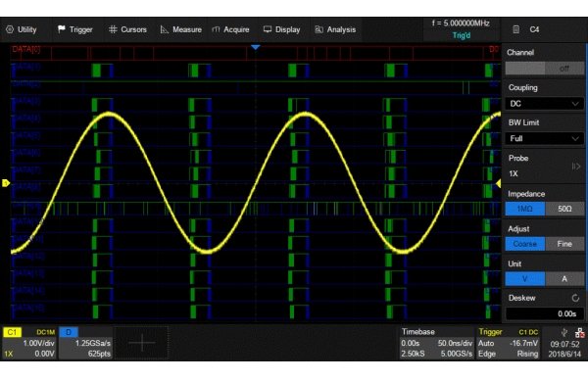Click the Deskew 0.00s value field
The width and height of the screenshot is (588, 382).
(545, 313)
